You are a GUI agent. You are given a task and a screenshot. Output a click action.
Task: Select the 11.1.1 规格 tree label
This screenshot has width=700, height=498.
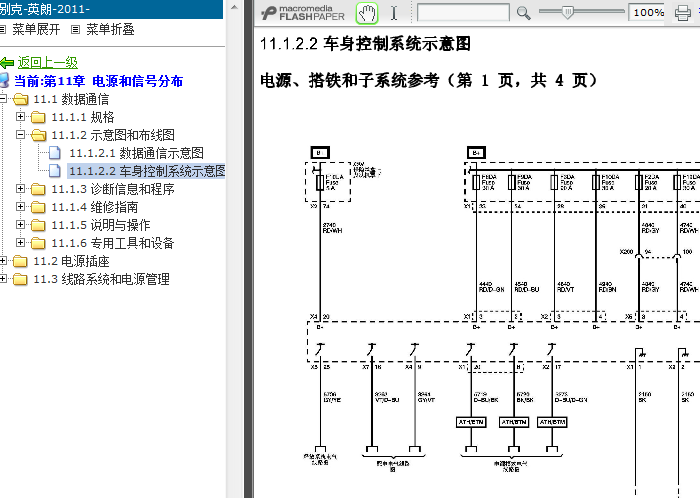tap(83, 117)
